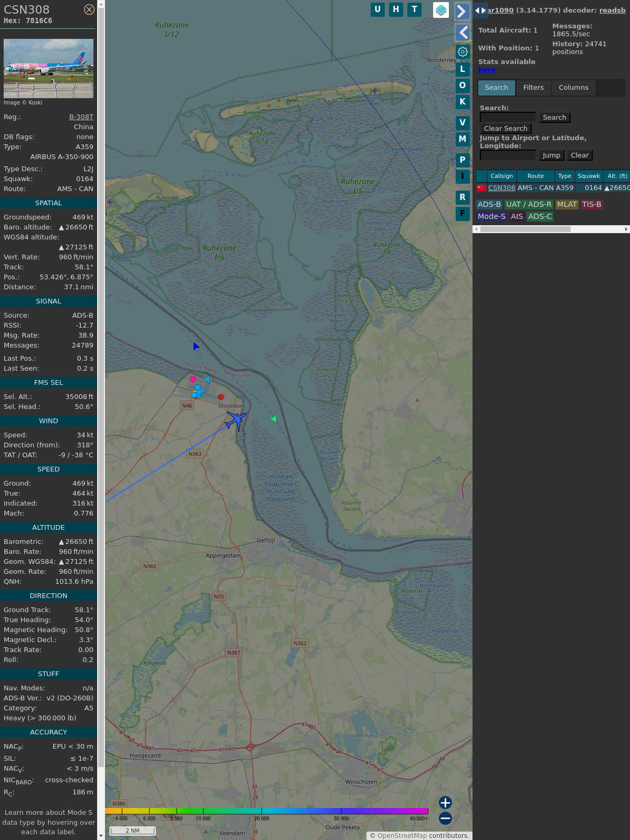The image size is (630, 840).
Task: Click the zoom in plus button
Action: (445, 802)
